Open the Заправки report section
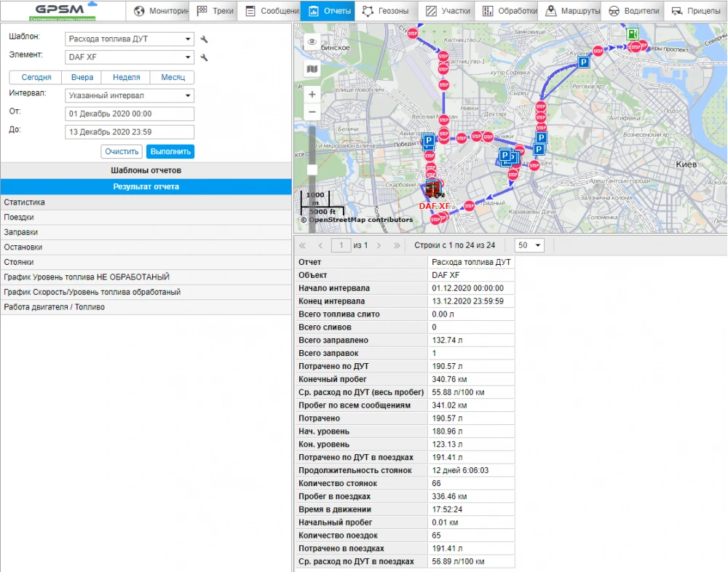The height and width of the screenshot is (572, 728). point(146,232)
